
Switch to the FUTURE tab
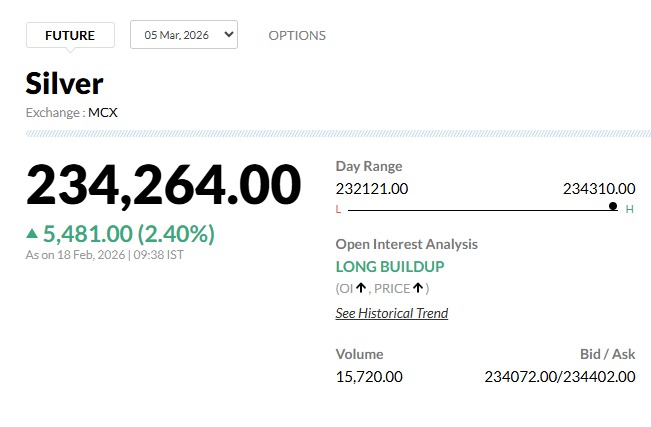click(70, 35)
